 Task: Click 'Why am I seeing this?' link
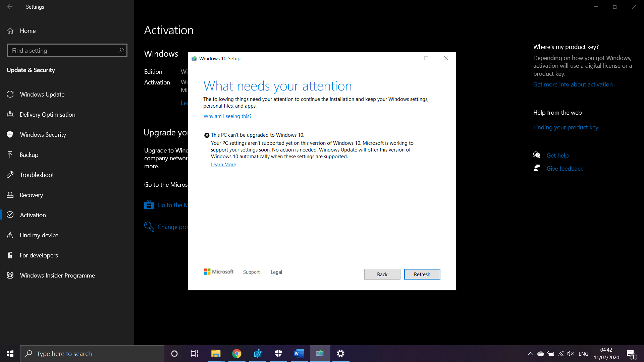pyautogui.click(x=227, y=116)
